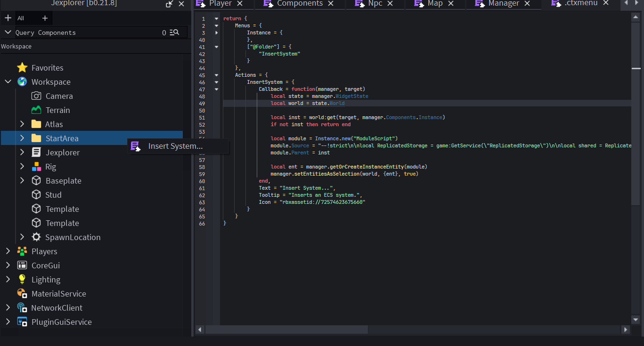Choose Insert System... from context menu

(x=178, y=146)
